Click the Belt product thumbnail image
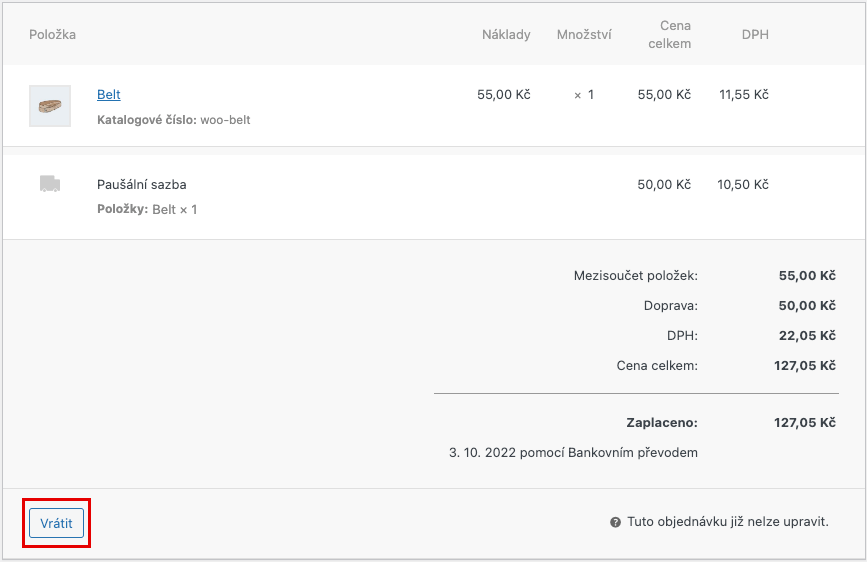This screenshot has height=562, width=867. pyautogui.click(x=50, y=106)
